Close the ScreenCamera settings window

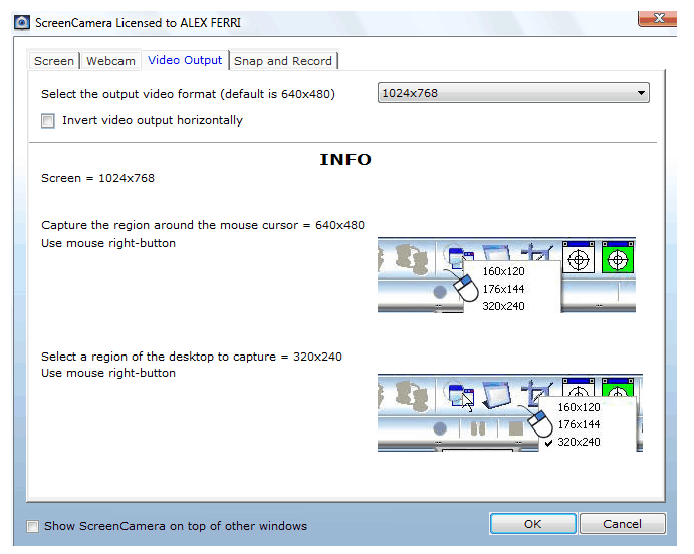(x=657, y=19)
